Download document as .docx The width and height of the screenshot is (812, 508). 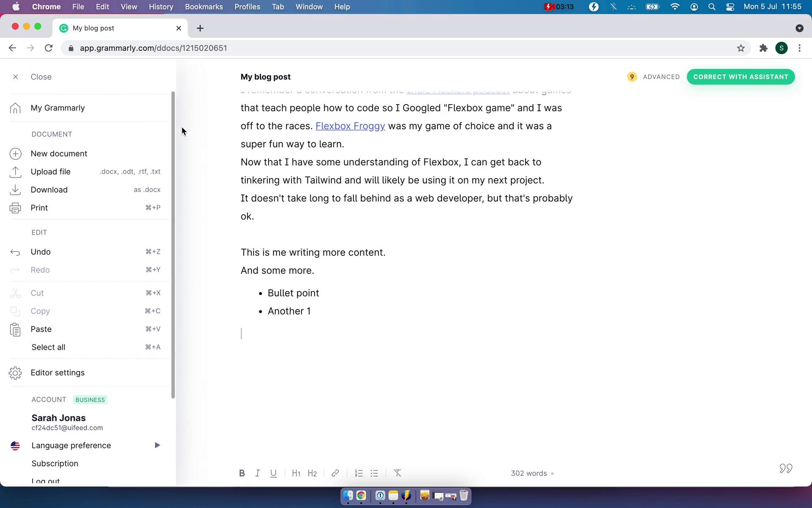coord(49,190)
